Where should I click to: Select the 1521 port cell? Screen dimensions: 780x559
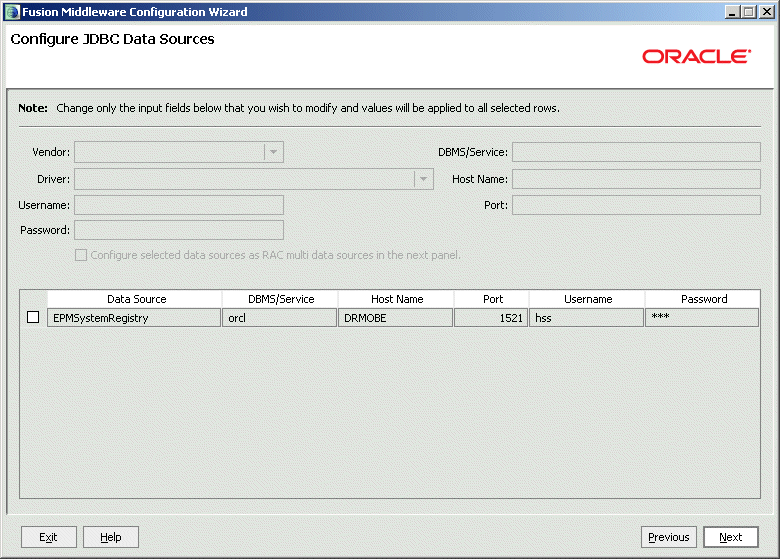491,318
